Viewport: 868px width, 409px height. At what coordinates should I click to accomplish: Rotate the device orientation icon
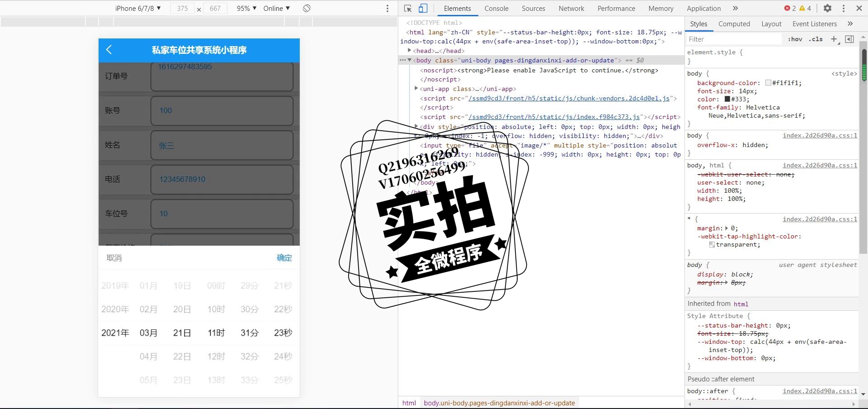(x=307, y=8)
